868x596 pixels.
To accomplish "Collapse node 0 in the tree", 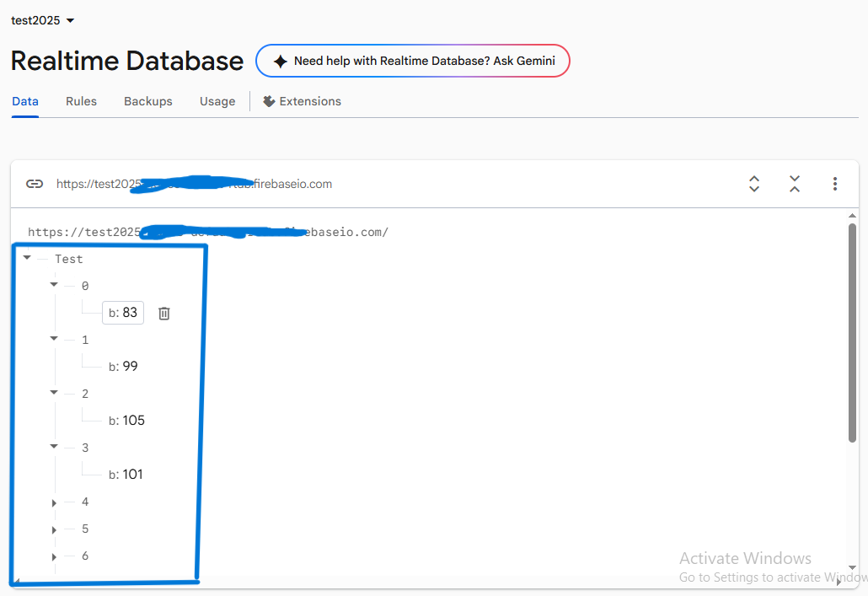I will (54, 286).
